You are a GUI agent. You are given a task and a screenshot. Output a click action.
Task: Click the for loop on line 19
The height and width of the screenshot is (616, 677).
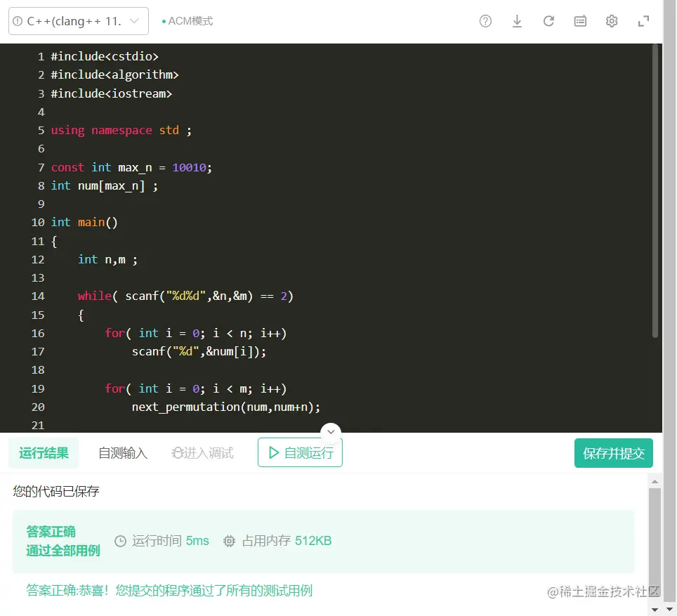[196, 388]
